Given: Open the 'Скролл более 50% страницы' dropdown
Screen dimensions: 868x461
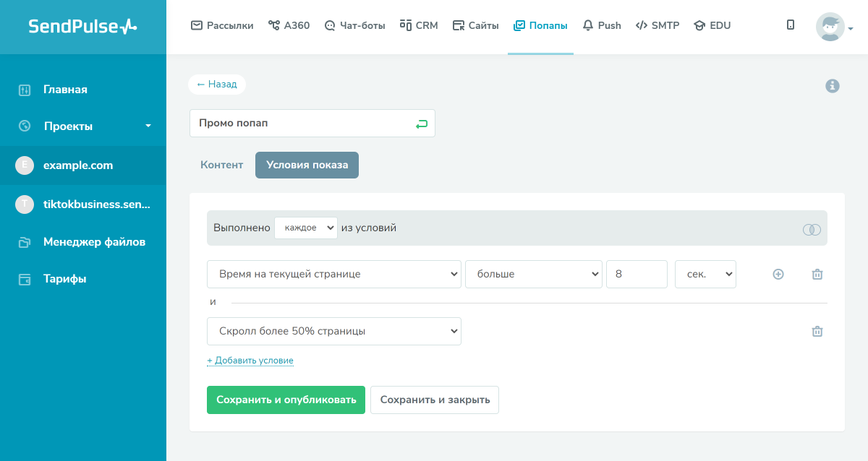Looking at the screenshot, I should (x=334, y=332).
